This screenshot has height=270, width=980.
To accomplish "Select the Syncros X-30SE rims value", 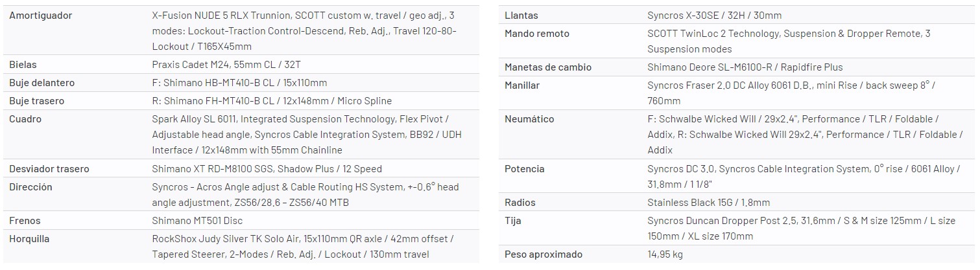I will 714,15.
